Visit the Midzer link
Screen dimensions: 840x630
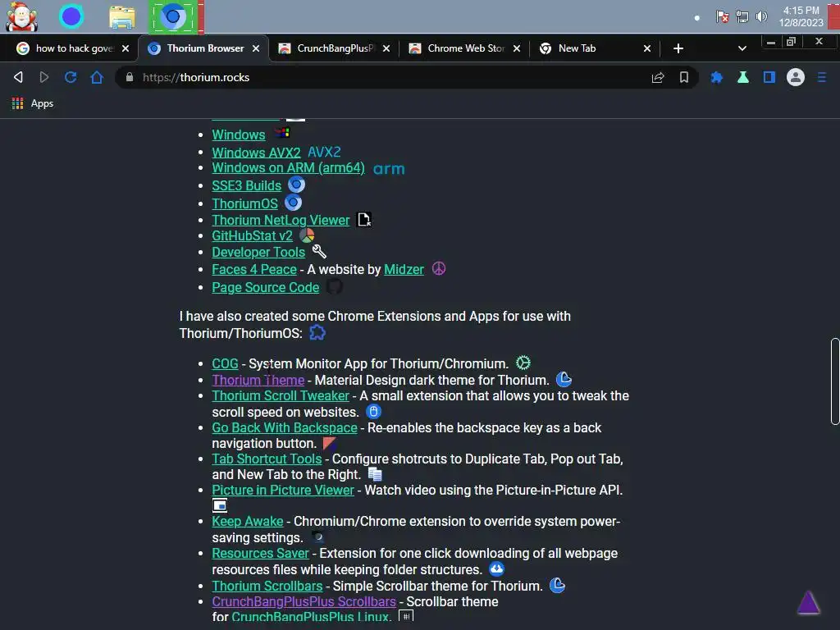[404, 269]
